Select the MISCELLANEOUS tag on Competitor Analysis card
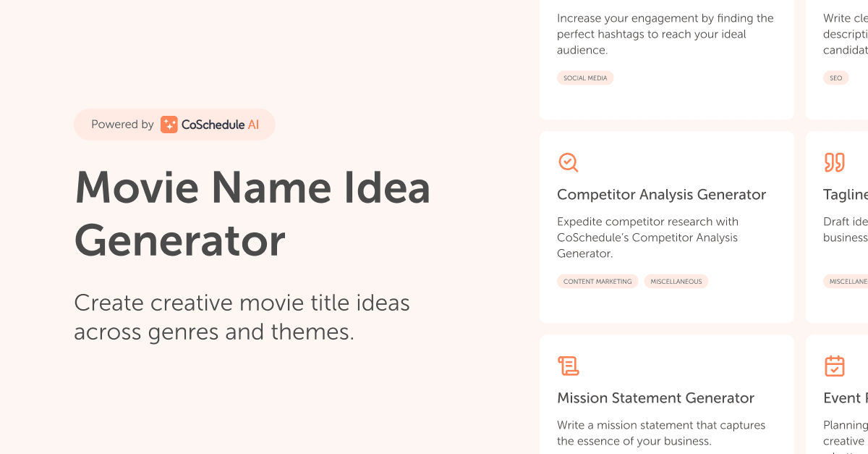This screenshot has width=868, height=454. coord(676,282)
